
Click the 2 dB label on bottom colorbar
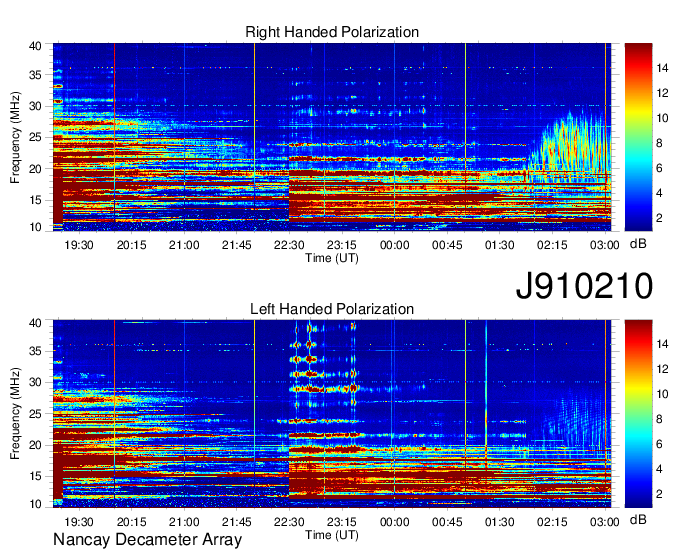pyautogui.click(x=659, y=494)
